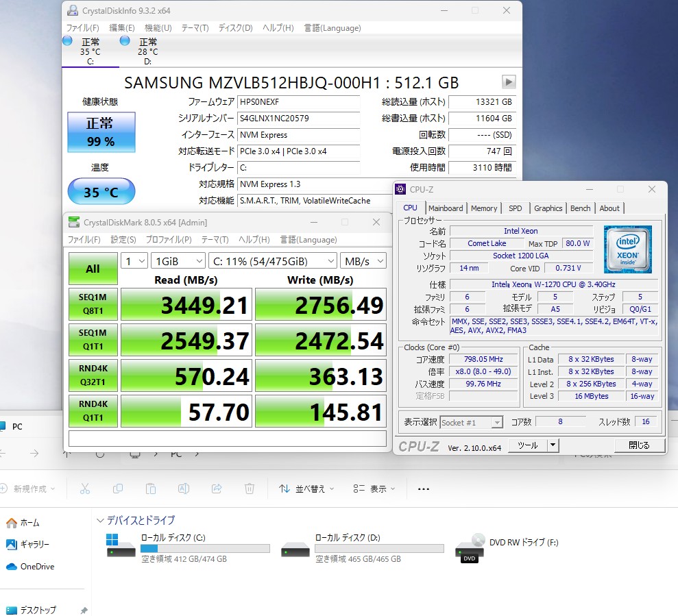678x616 pixels.
Task: Open the MB/s unit dropdown
Action: (x=363, y=261)
